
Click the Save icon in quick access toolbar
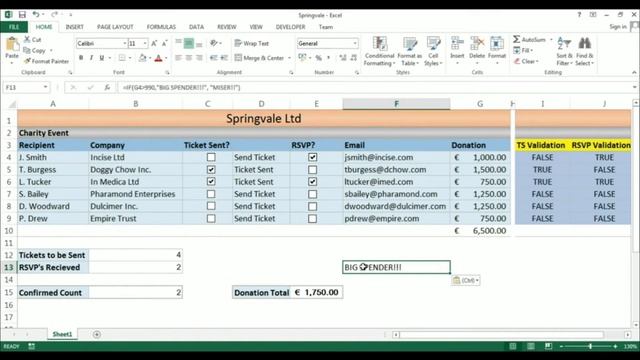point(22,15)
